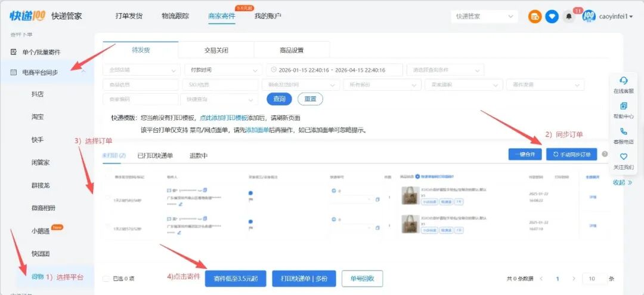Click the 一键合并 button
The height and width of the screenshot is (295, 644).
tap(525, 154)
